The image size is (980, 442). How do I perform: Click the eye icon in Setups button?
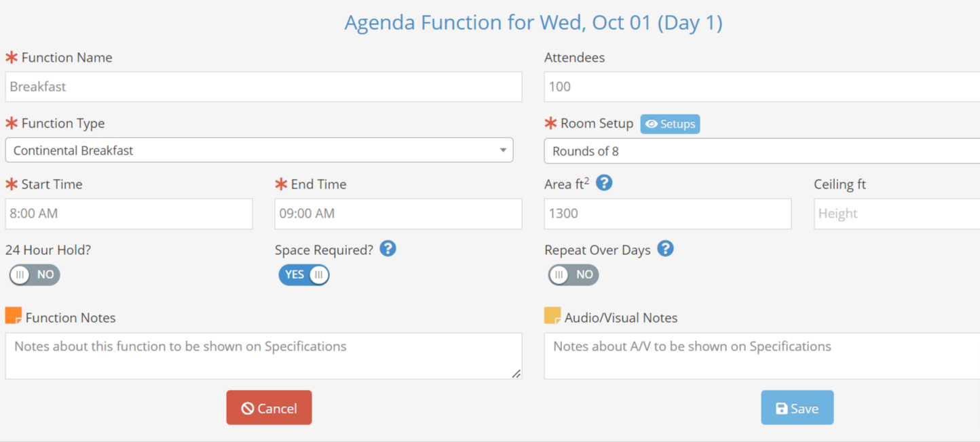(652, 124)
